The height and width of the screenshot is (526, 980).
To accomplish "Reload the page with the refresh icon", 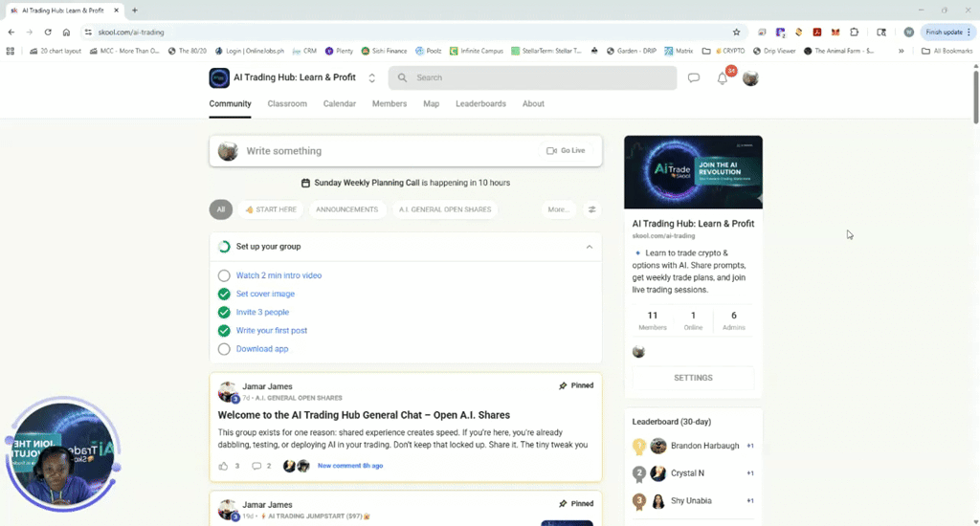I will pyautogui.click(x=48, y=32).
